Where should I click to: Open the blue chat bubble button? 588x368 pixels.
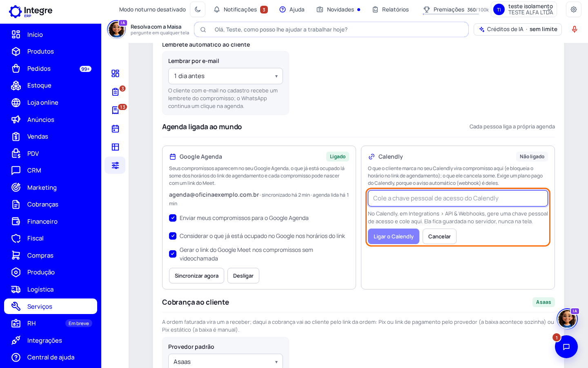[x=566, y=347]
